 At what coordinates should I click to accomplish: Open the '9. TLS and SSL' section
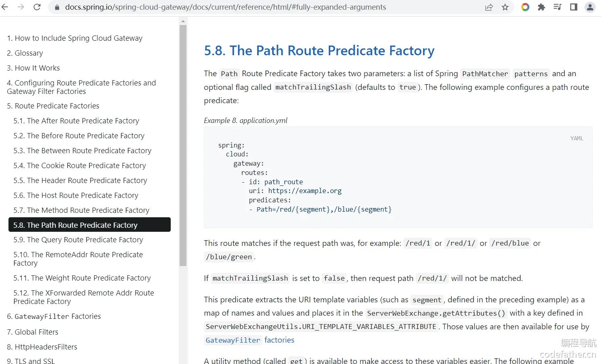click(x=31, y=361)
